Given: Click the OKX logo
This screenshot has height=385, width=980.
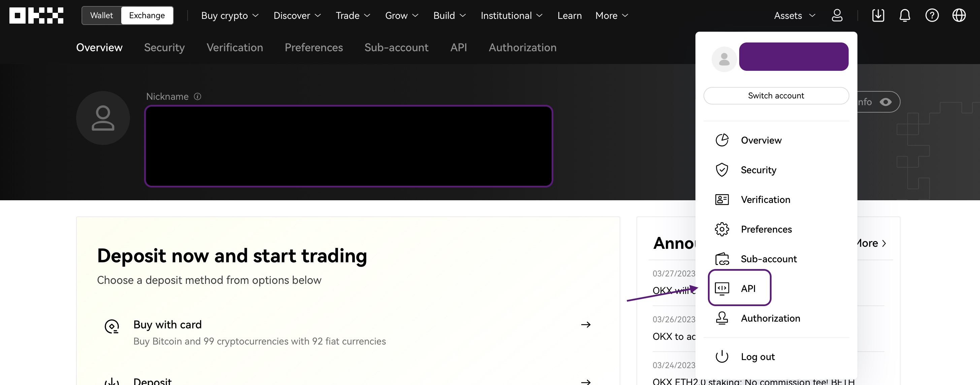Looking at the screenshot, I should tap(36, 16).
